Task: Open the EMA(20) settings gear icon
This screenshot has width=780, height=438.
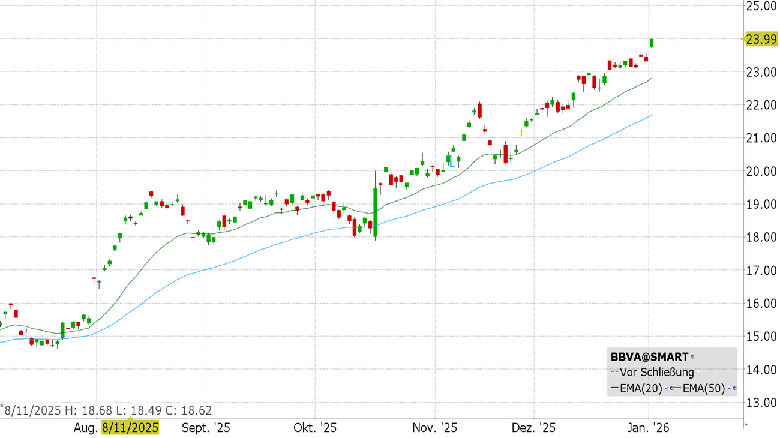Action: click(x=672, y=388)
